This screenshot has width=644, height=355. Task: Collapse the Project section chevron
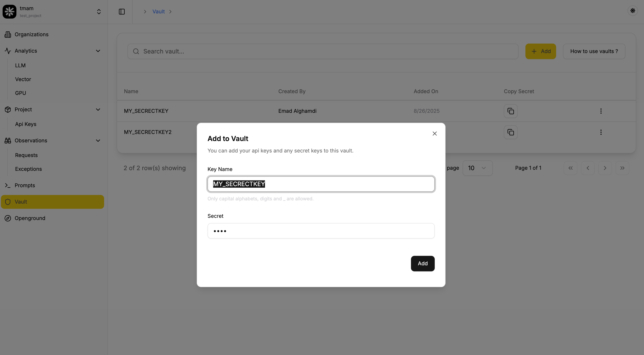(x=98, y=110)
